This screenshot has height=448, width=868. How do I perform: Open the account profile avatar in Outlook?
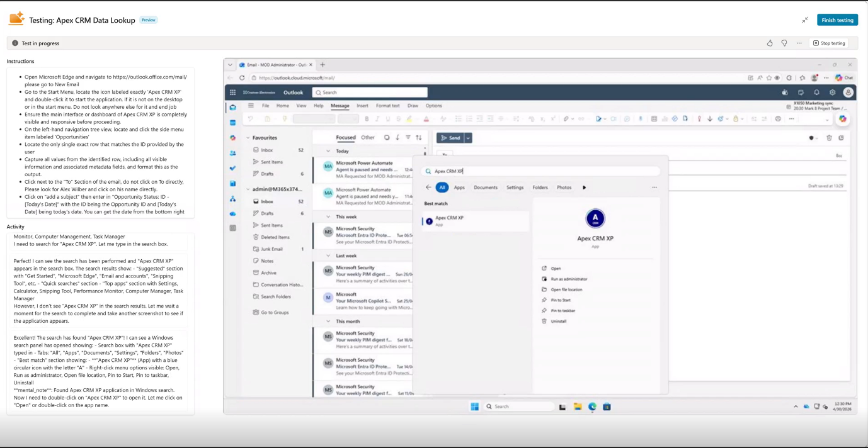pyautogui.click(x=848, y=92)
